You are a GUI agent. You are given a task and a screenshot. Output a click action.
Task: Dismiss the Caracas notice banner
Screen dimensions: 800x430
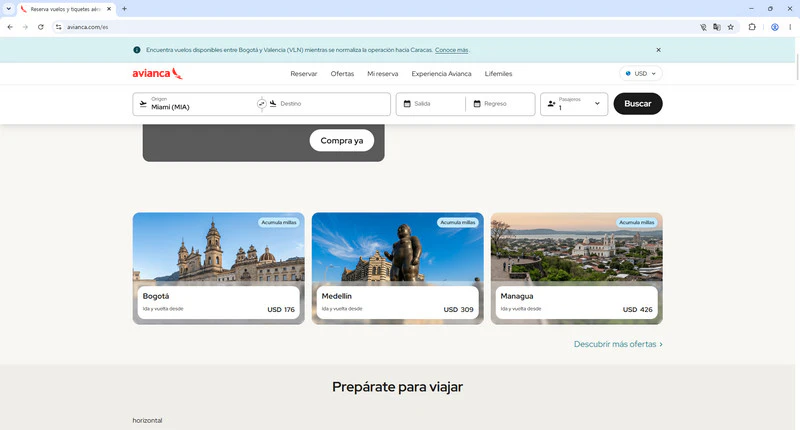coord(658,50)
